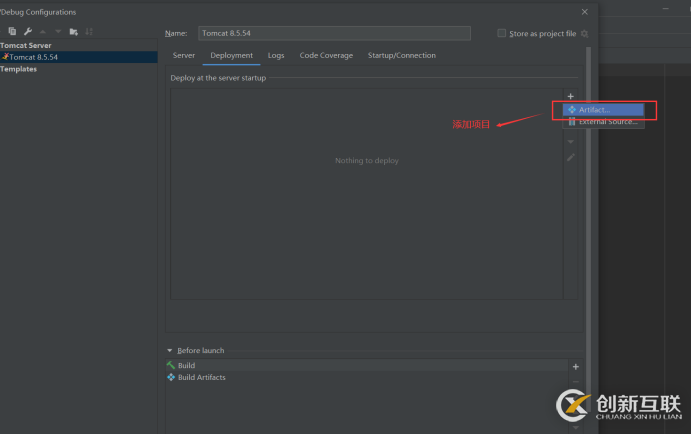Focus the Name field with Tomcat 8.5.54
This screenshot has height=434, width=691.
pyautogui.click(x=334, y=33)
